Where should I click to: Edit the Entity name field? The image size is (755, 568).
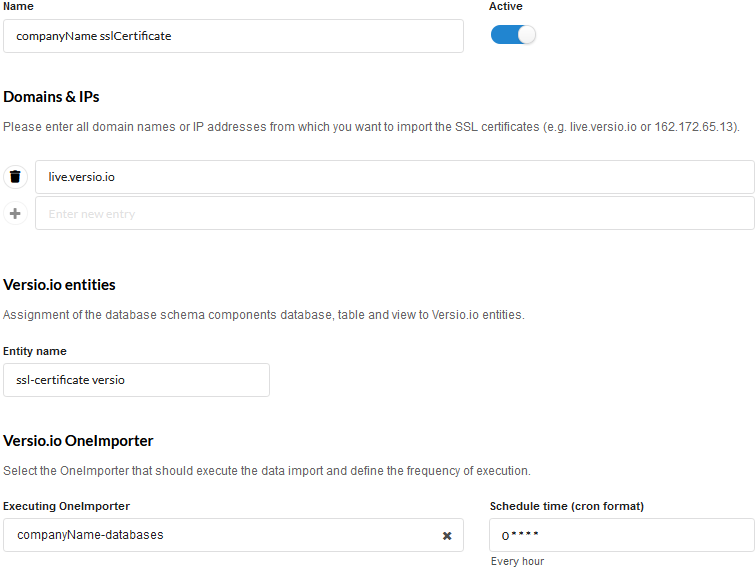[136, 380]
